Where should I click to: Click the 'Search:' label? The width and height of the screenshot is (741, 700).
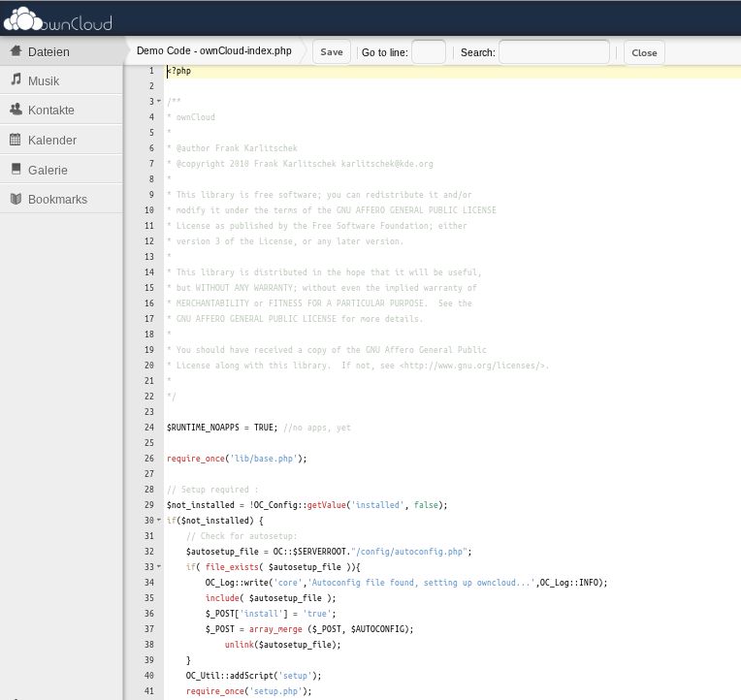[x=478, y=52]
